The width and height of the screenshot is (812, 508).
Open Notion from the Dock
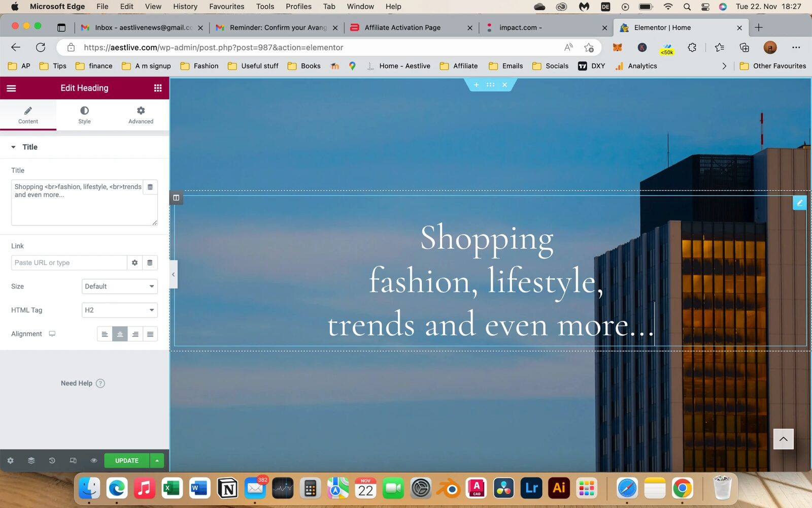[x=227, y=488]
